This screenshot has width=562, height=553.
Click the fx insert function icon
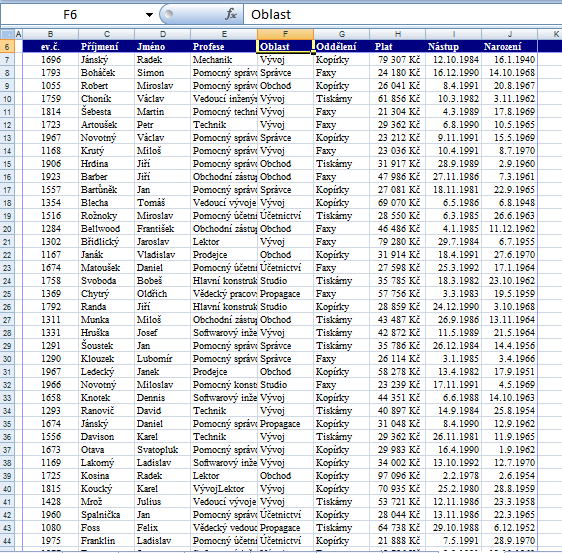(231, 14)
